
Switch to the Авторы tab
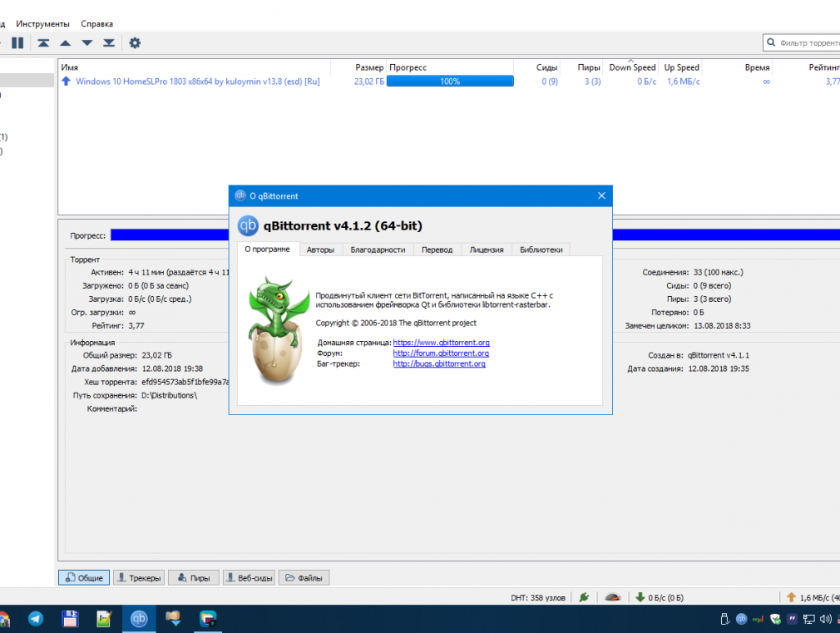tap(320, 250)
